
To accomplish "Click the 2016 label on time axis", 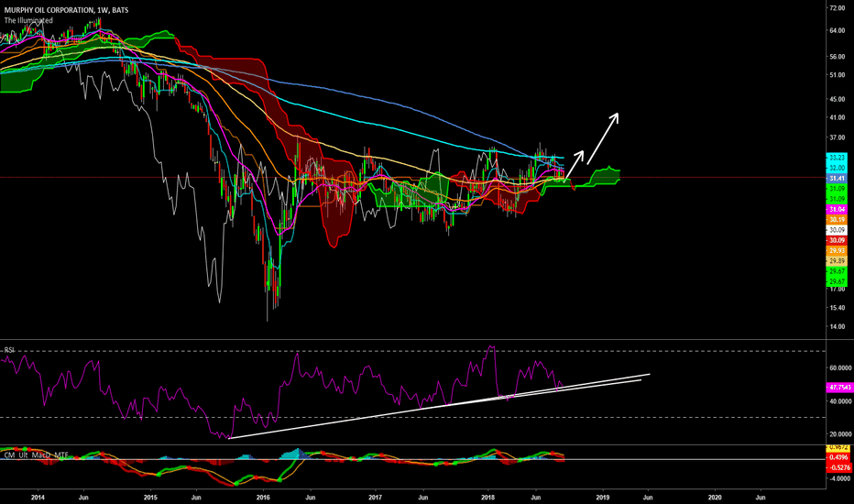I will 263,498.
